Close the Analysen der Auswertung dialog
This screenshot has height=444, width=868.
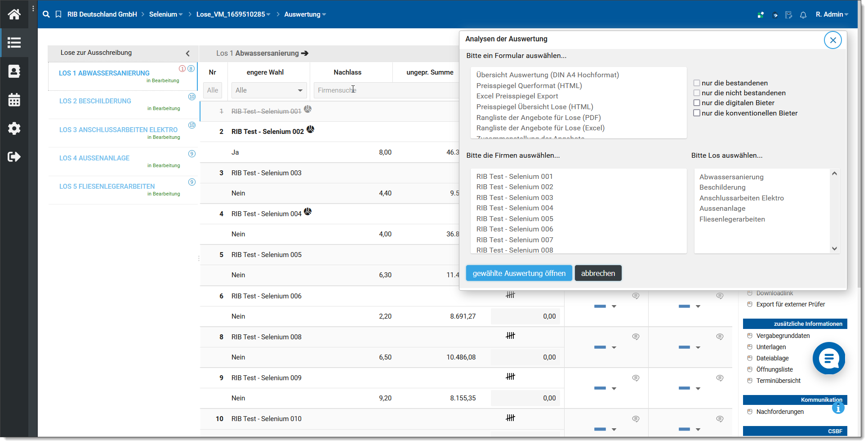coord(833,40)
